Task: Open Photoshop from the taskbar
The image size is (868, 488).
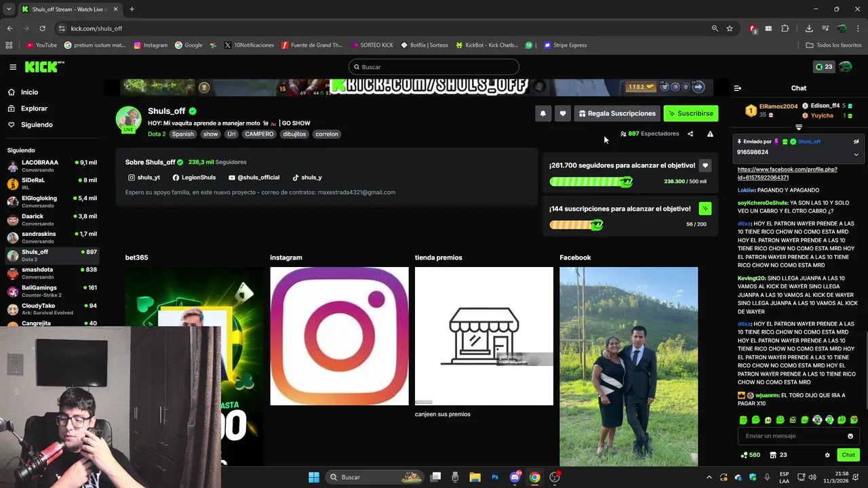Action: [495, 477]
